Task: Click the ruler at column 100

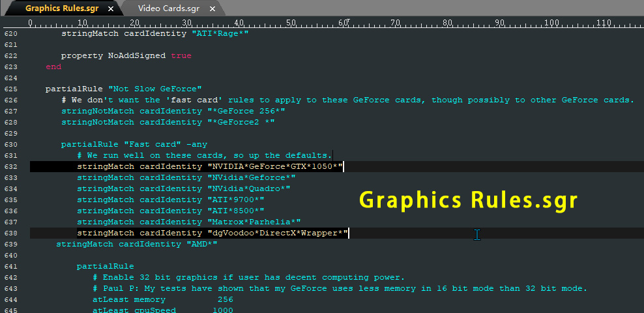Action: click(x=551, y=23)
